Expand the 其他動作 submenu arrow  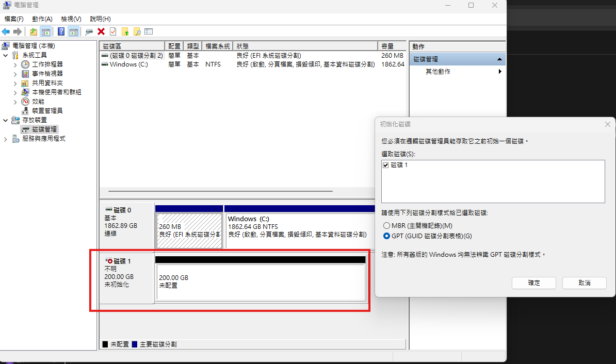coord(499,72)
